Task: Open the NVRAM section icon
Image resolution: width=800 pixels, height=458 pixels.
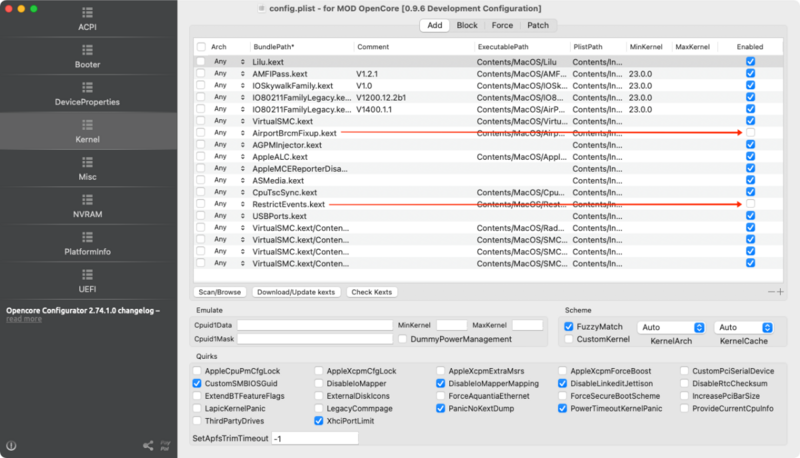Action: click(x=87, y=199)
